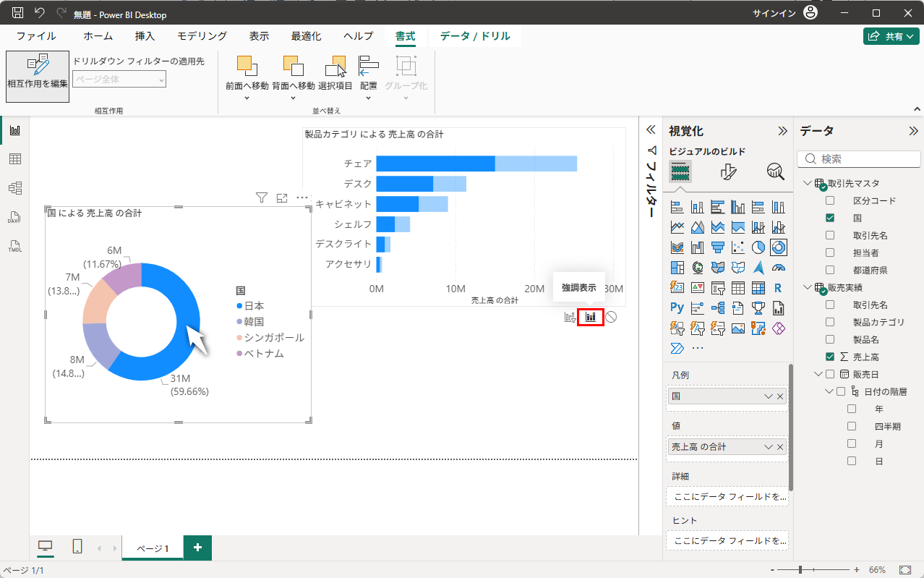Check the 年 field checkbox
Screen dimensions: 924x578
coord(852,409)
